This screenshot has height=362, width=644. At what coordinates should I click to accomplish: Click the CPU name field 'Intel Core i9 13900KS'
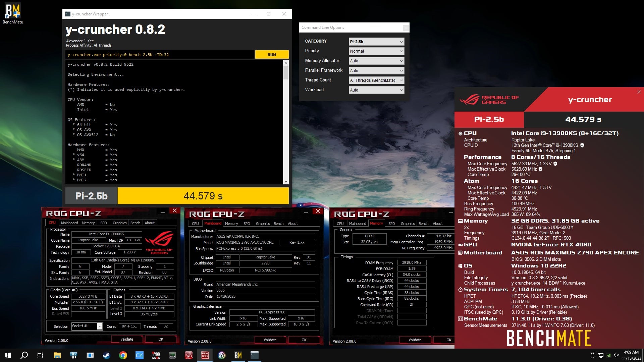(106, 234)
